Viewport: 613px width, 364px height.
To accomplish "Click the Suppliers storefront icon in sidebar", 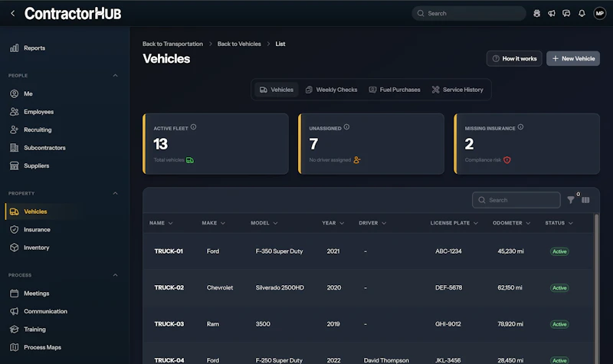I will pyautogui.click(x=14, y=166).
